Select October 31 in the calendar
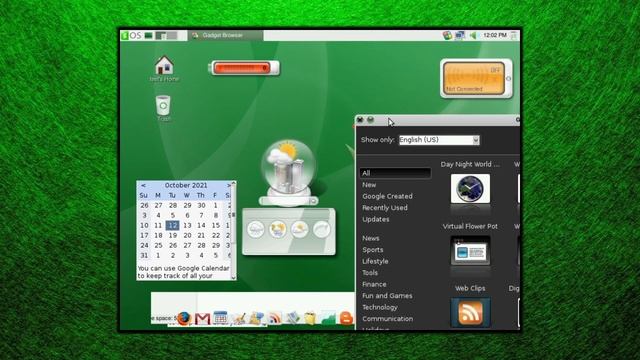The height and width of the screenshot is (360, 640). click(x=144, y=256)
